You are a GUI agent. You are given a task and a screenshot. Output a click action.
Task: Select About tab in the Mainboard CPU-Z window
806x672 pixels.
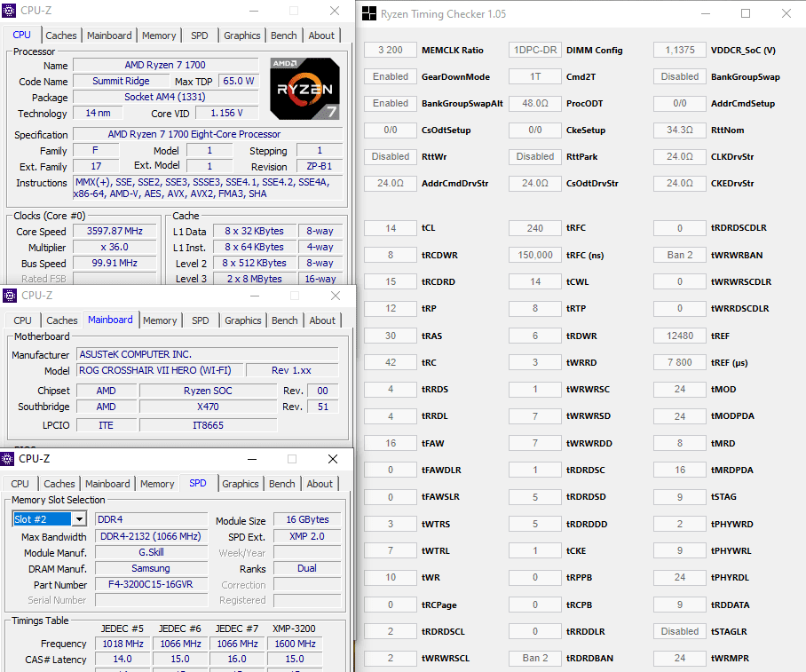322,320
